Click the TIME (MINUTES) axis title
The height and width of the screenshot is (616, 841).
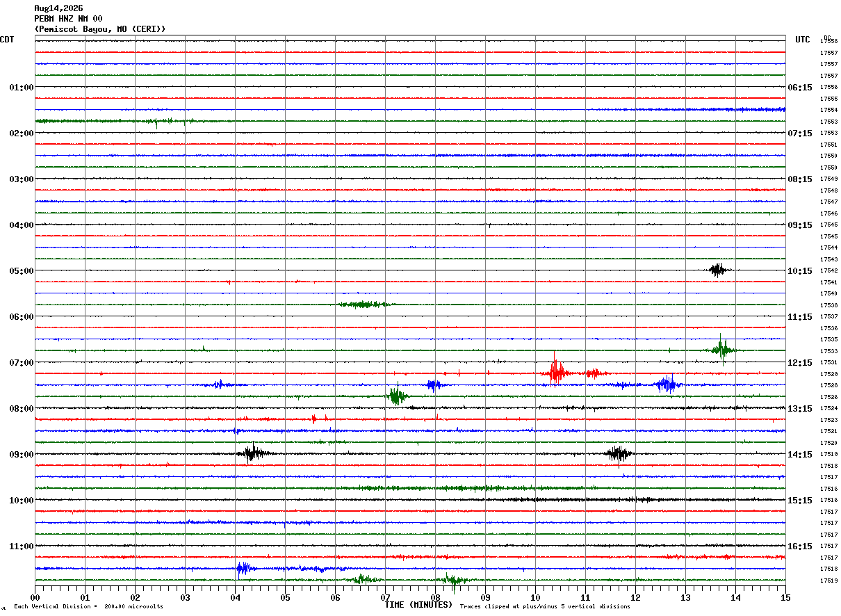[x=418, y=605]
